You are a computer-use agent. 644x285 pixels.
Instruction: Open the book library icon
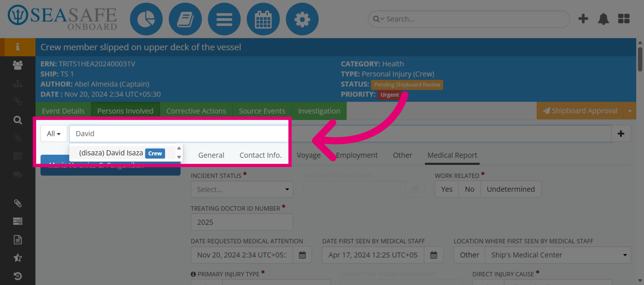pyautogui.click(x=185, y=19)
